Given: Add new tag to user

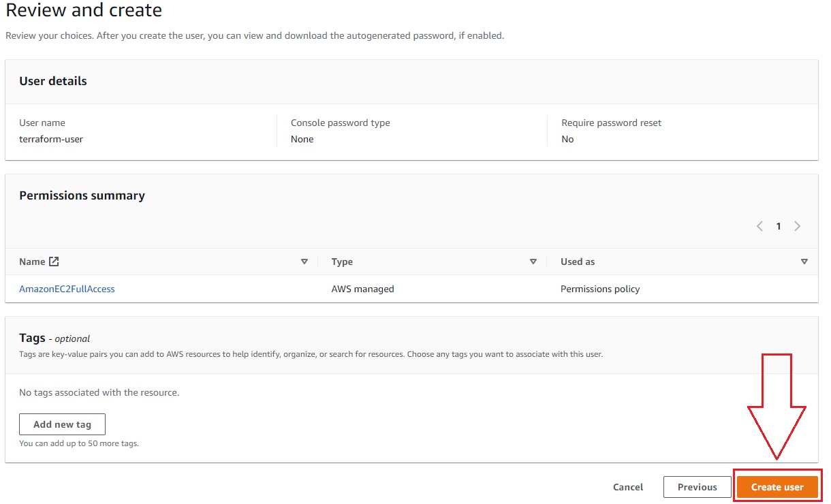Looking at the screenshot, I should (x=62, y=424).
